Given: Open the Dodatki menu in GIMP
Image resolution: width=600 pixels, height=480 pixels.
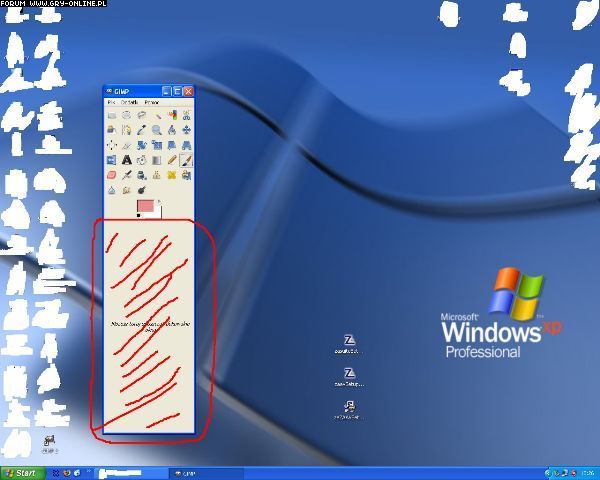Looking at the screenshot, I should coord(129,102).
